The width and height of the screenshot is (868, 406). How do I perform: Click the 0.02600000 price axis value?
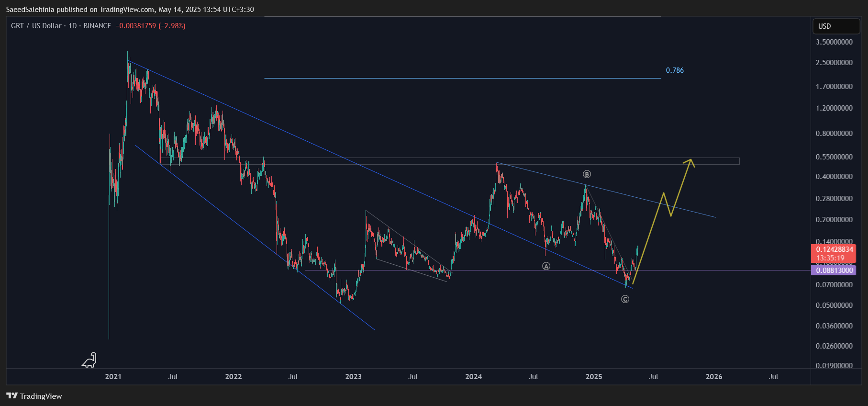pyautogui.click(x=834, y=346)
